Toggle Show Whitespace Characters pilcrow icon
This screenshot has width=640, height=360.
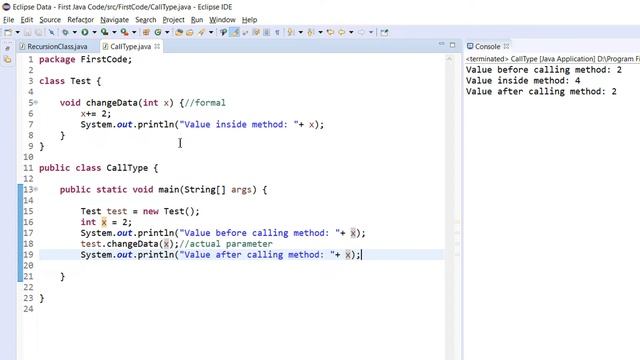(x=278, y=32)
